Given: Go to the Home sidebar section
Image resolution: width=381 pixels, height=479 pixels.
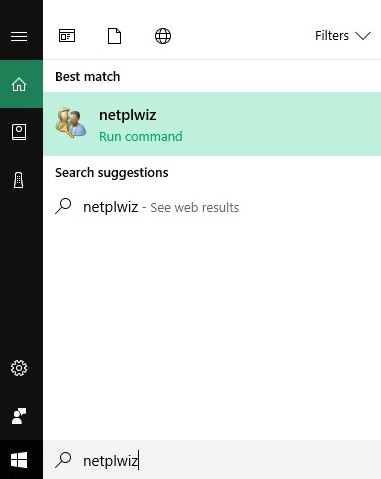Looking at the screenshot, I should pos(19,84).
